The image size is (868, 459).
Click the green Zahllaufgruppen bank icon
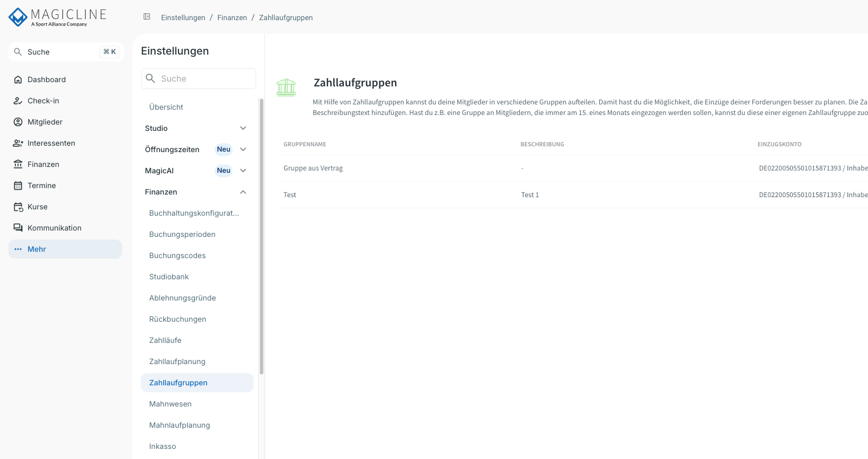pos(286,87)
